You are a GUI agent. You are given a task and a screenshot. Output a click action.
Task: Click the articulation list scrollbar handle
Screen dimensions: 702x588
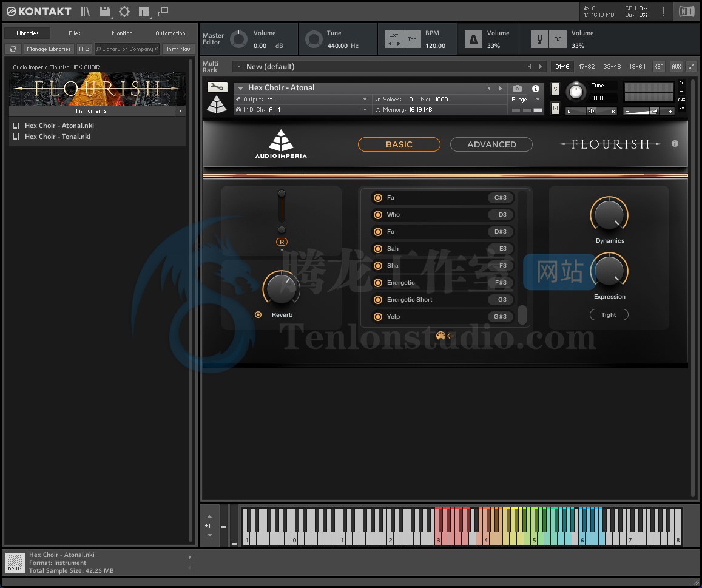[522, 315]
